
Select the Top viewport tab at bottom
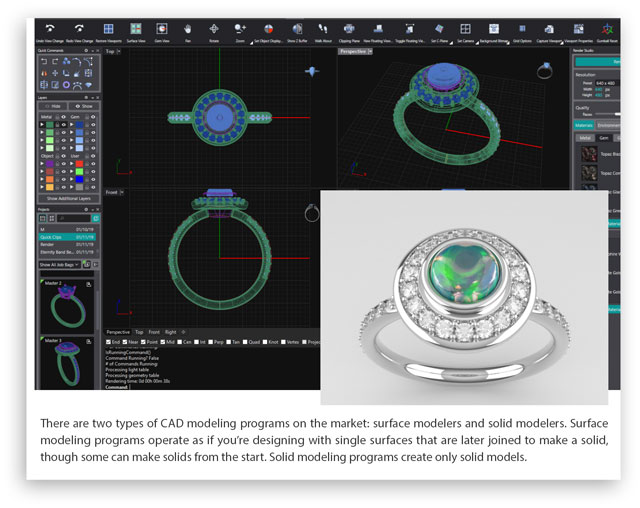(x=139, y=332)
